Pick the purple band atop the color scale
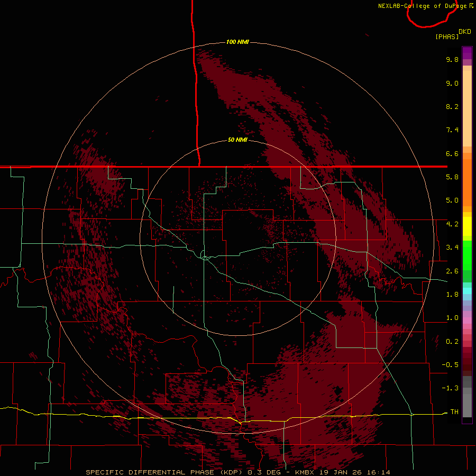The height and width of the screenshot is (476, 476). (x=467, y=53)
